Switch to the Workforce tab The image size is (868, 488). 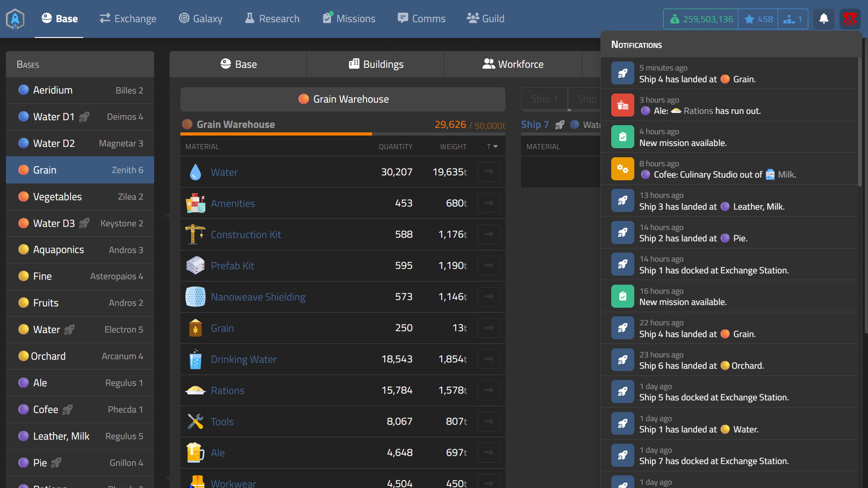pyautogui.click(x=513, y=64)
